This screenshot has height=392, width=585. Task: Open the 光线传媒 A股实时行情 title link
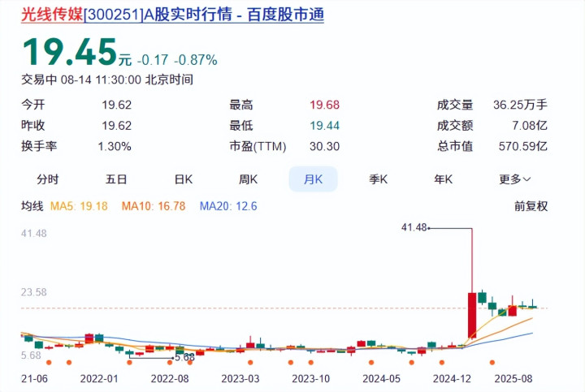pos(172,15)
